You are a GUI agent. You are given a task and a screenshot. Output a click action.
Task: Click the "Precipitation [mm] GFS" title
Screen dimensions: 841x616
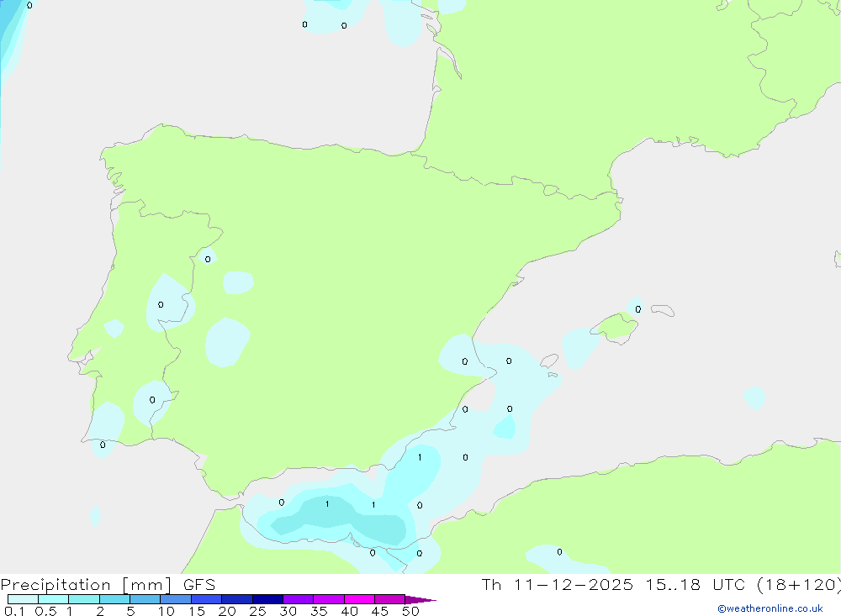pyautogui.click(x=108, y=585)
